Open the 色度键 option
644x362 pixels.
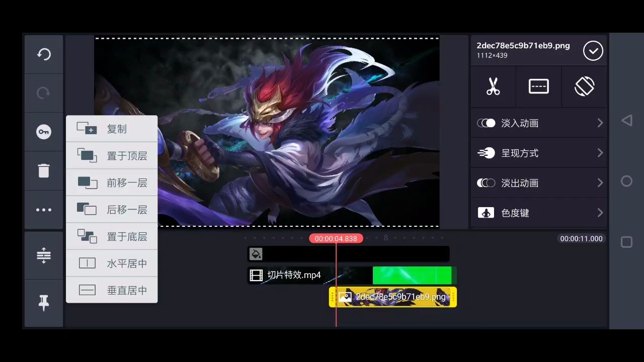(x=539, y=213)
